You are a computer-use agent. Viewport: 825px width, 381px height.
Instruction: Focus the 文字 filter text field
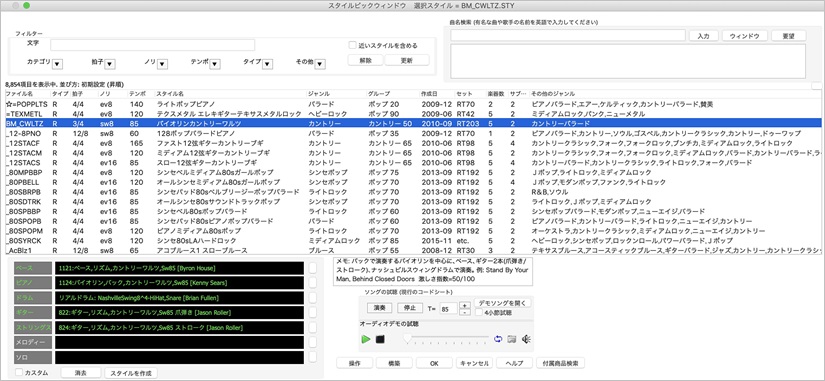click(x=153, y=45)
